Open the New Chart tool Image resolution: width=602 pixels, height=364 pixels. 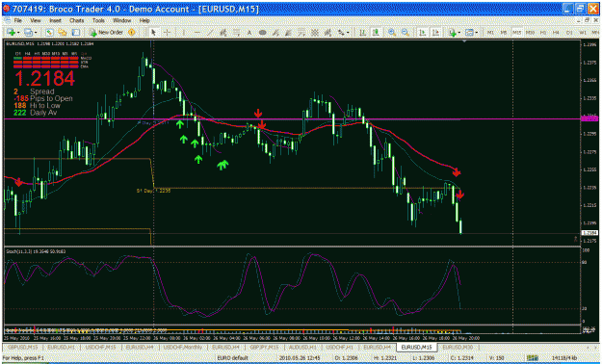11,33
